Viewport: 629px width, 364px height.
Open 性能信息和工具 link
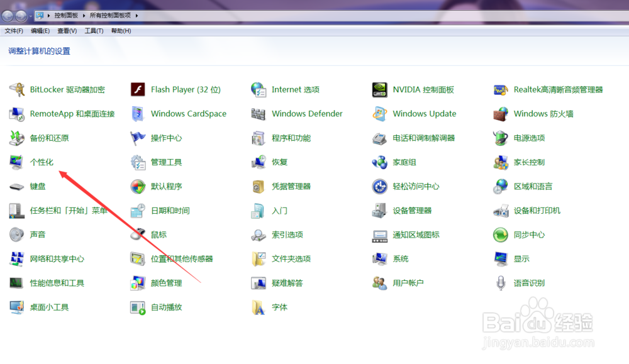click(x=57, y=283)
